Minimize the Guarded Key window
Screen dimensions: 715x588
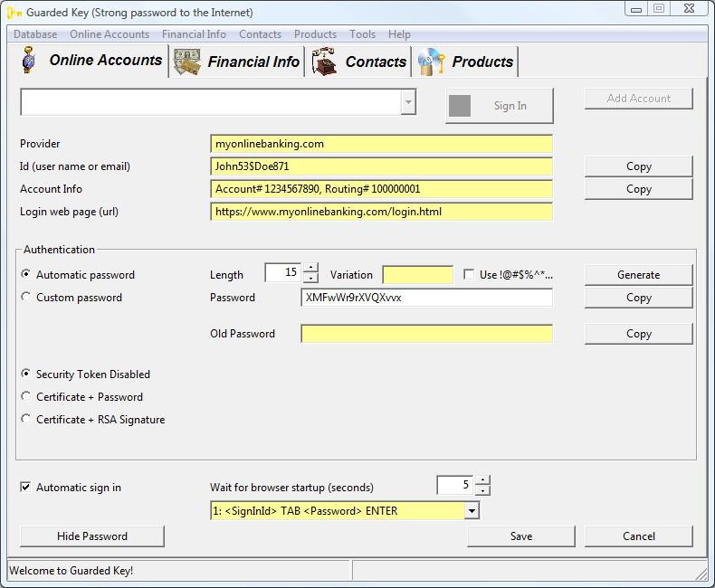pos(636,9)
